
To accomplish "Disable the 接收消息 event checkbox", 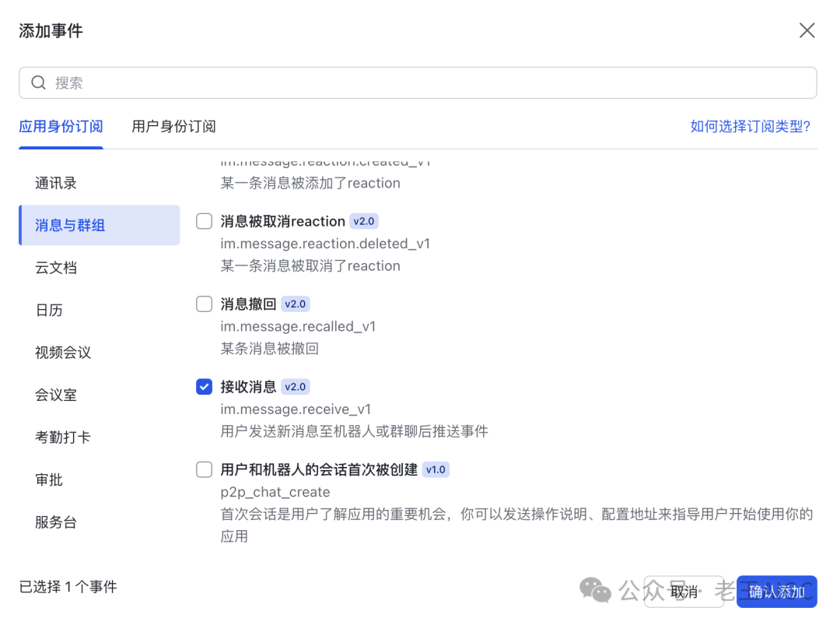I will pos(204,386).
